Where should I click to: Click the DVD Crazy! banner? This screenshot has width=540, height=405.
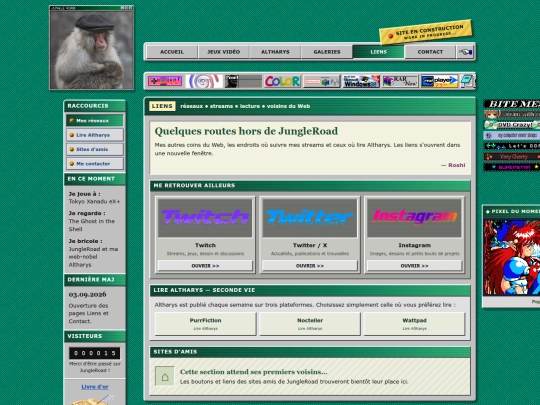tap(512, 125)
